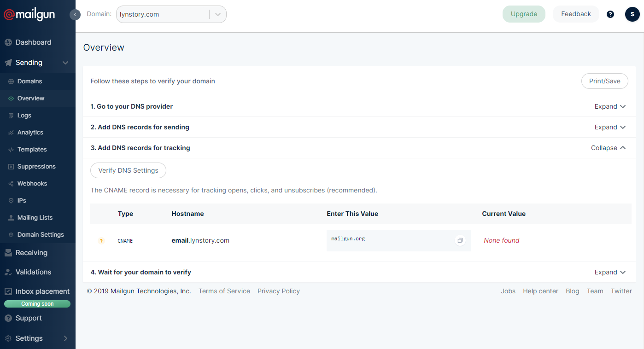Viewport: 644px width, 349px height.
Task: Click the CNAME unknown status icon
Action: (101, 241)
